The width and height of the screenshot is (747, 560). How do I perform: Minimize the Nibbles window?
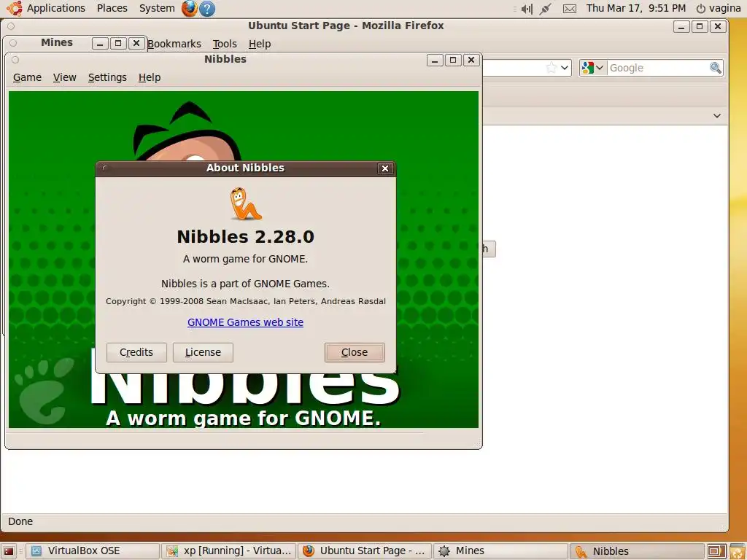pyautogui.click(x=435, y=60)
